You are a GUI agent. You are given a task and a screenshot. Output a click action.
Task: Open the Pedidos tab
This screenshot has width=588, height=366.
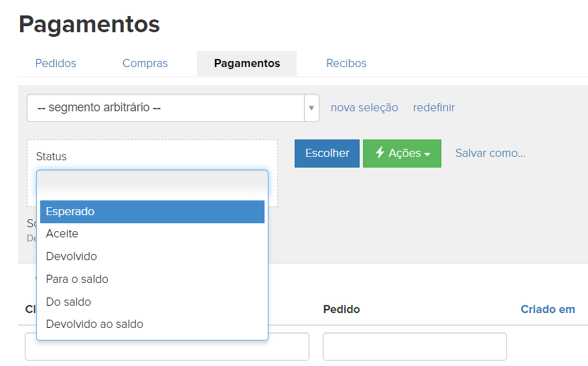coord(56,64)
